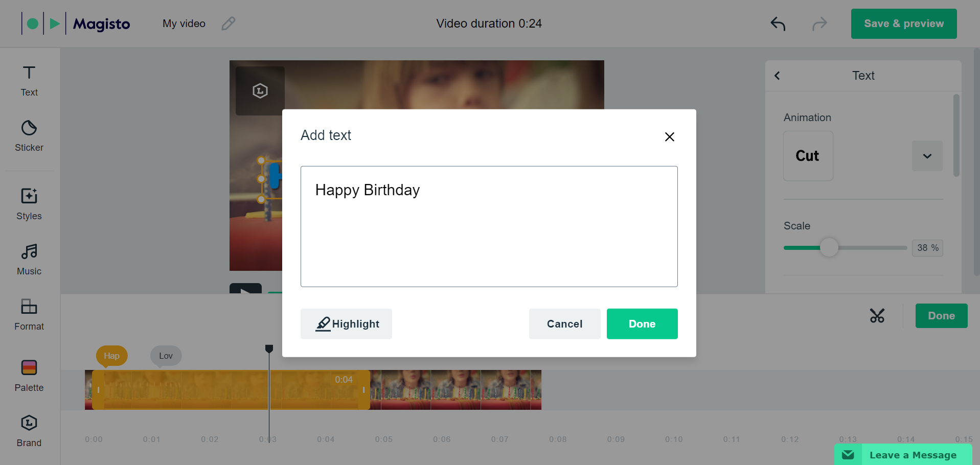Click Save & preview button
This screenshot has height=465, width=980.
pos(904,24)
